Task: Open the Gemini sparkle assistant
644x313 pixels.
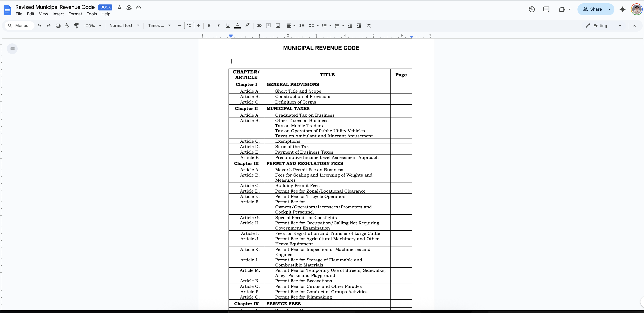Action: click(622, 9)
